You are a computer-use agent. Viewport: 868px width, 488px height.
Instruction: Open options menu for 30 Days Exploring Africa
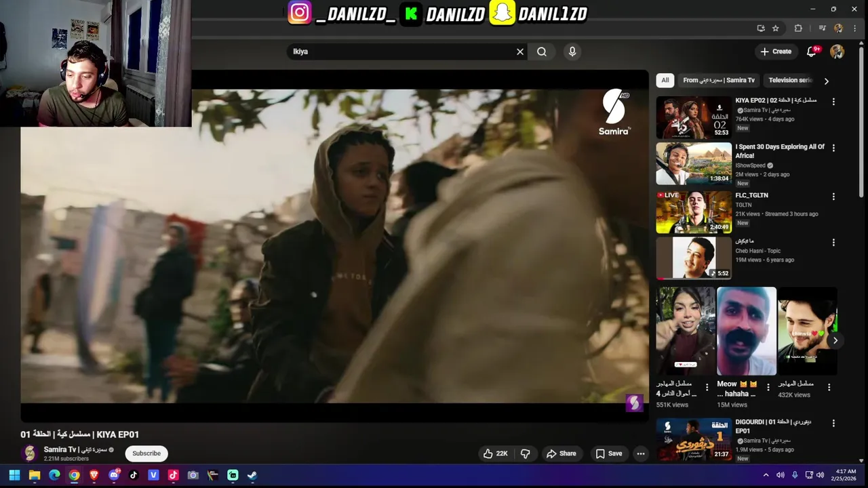(x=833, y=148)
